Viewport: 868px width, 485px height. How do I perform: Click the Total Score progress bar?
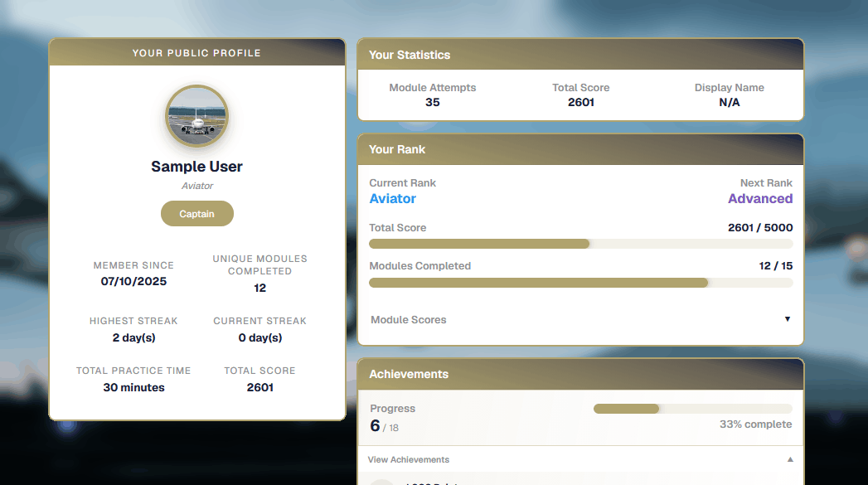[x=580, y=245]
